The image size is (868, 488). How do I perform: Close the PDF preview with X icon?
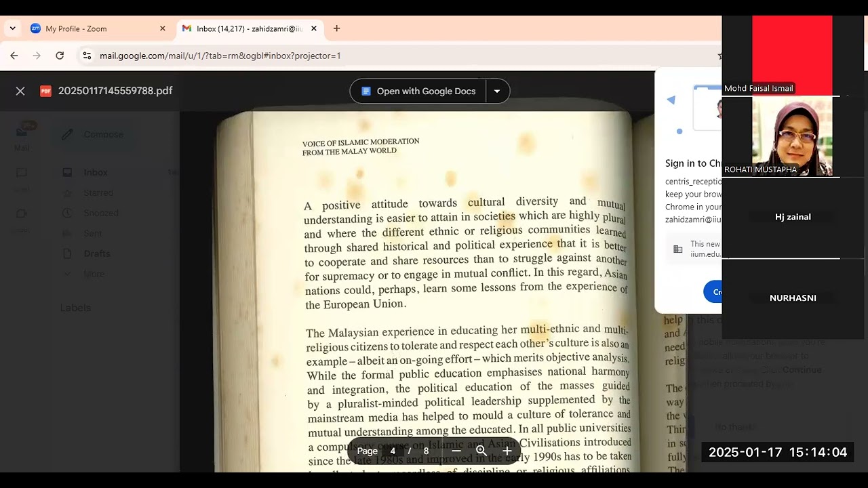[20, 91]
